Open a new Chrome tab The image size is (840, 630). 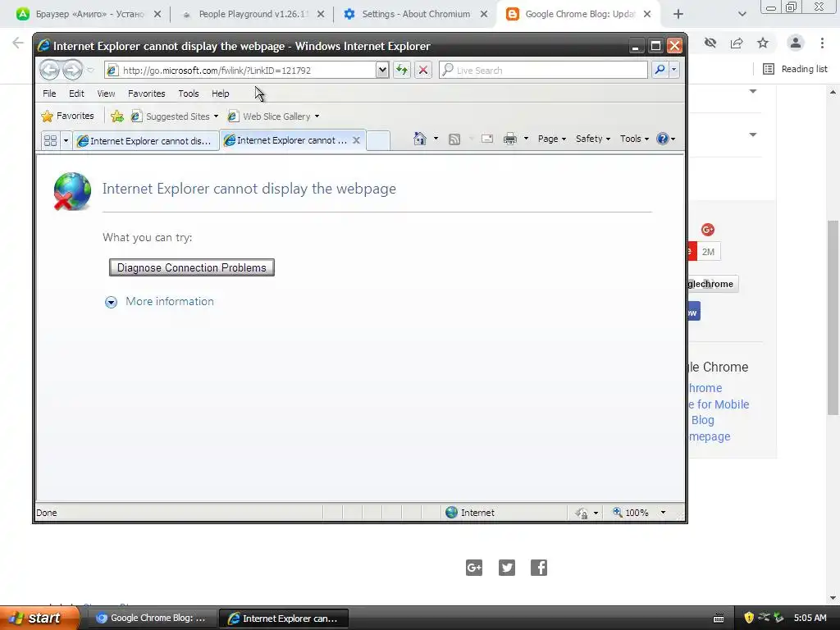point(678,14)
